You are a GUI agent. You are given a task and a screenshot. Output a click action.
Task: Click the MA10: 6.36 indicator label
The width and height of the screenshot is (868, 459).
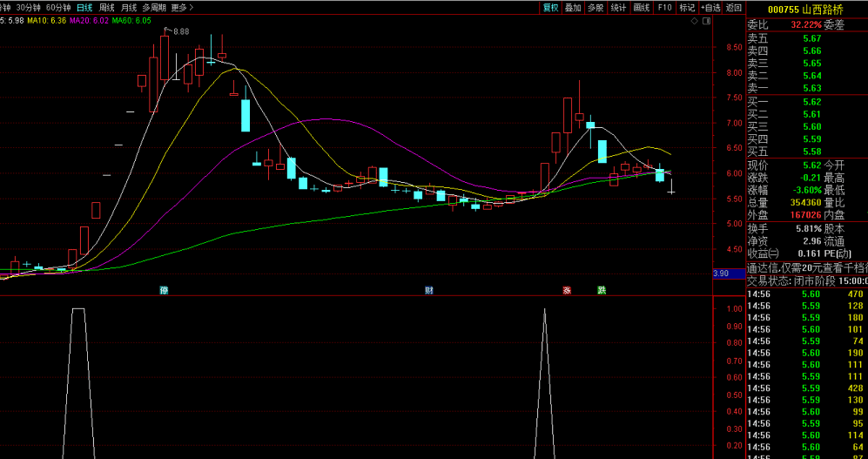(46, 21)
